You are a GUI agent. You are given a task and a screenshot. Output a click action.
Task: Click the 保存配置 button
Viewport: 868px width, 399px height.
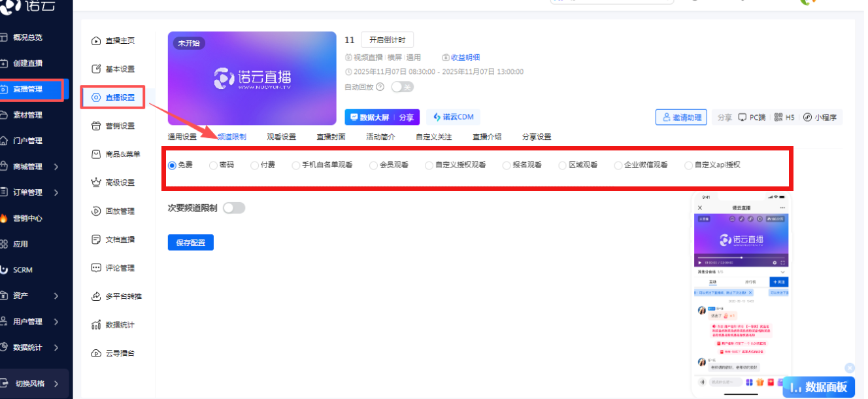[191, 243]
